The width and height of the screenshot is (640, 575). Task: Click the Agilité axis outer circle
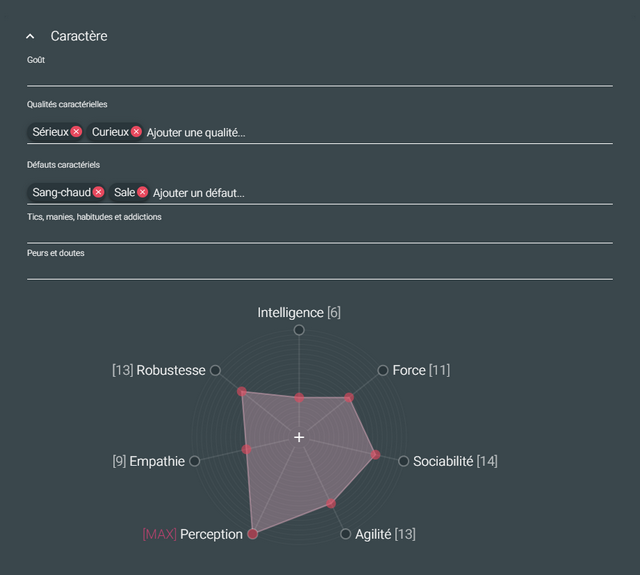click(x=345, y=534)
